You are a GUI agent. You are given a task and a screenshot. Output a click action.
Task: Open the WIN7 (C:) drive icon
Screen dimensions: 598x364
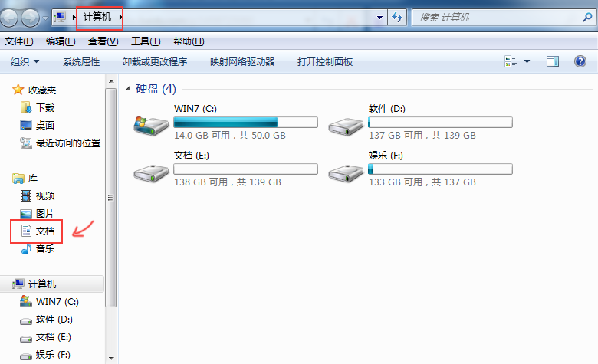coord(151,126)
